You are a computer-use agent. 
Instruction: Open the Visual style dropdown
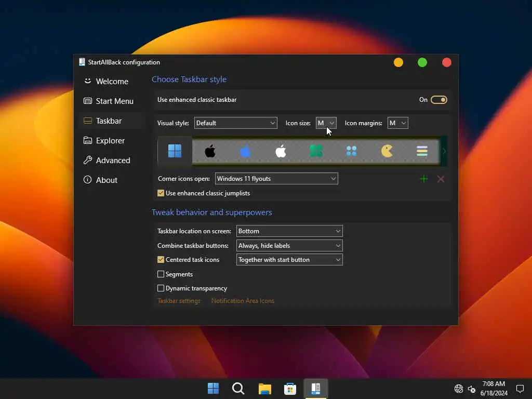coord(236,123)
